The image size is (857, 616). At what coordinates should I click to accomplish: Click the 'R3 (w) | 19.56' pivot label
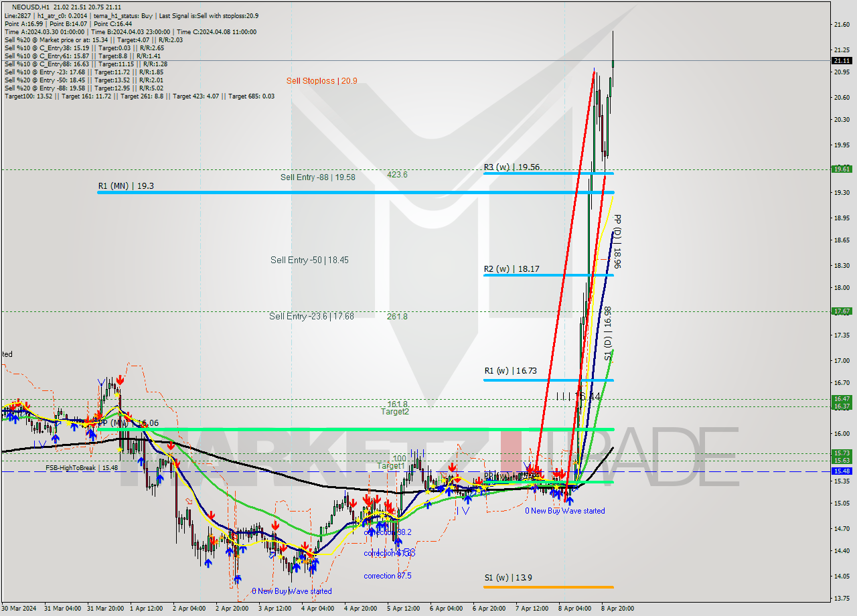point(512,167)
